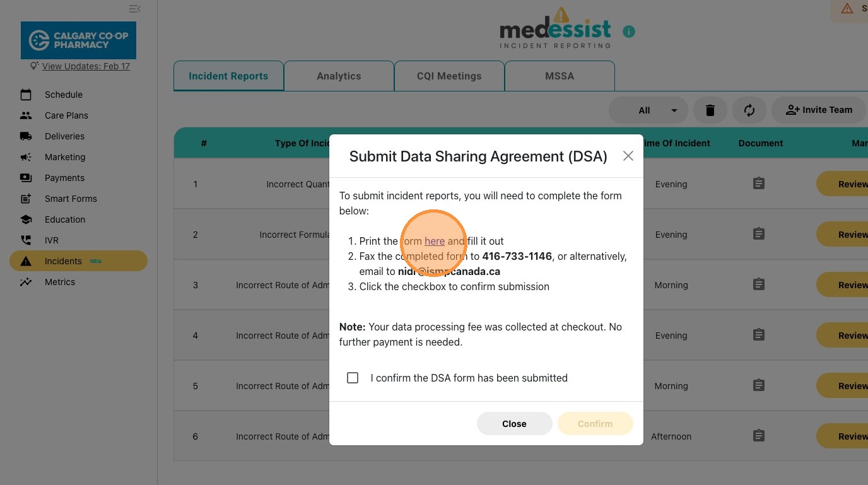The image size is (868, 485).
Task: Close the Data Sharing Agreement dialog with X
Action: [x=628, y=156]
